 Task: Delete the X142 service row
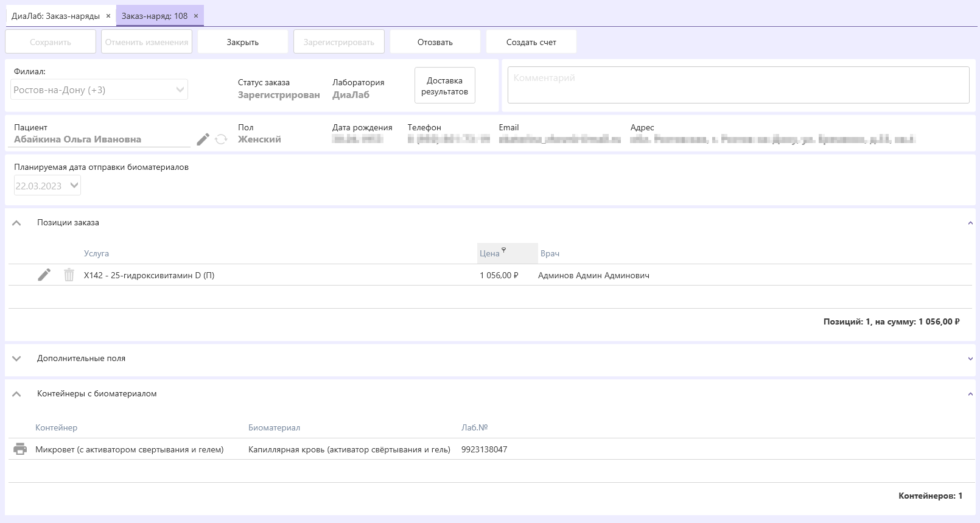point(69,275)
